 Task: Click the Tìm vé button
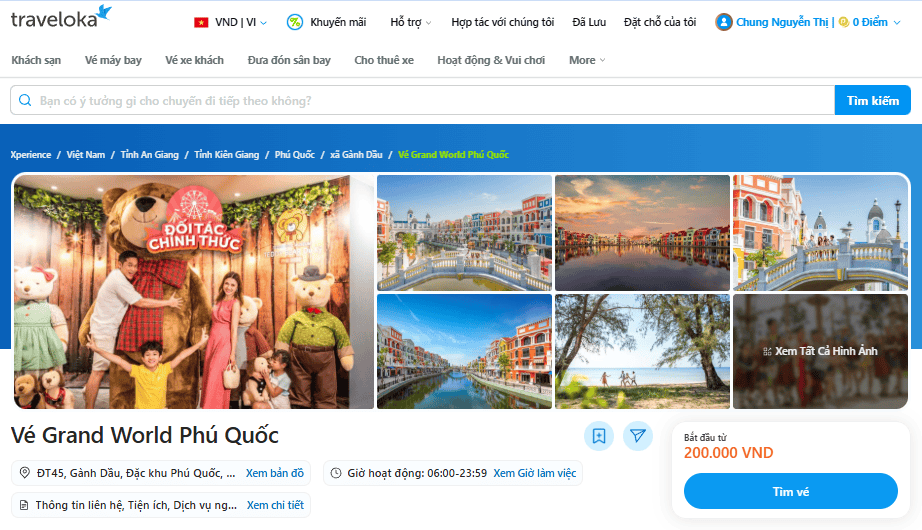790,491
